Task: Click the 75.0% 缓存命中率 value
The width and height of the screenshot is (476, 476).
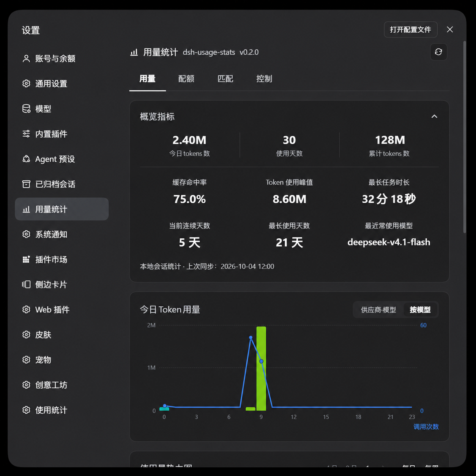Action: (189, 199)
